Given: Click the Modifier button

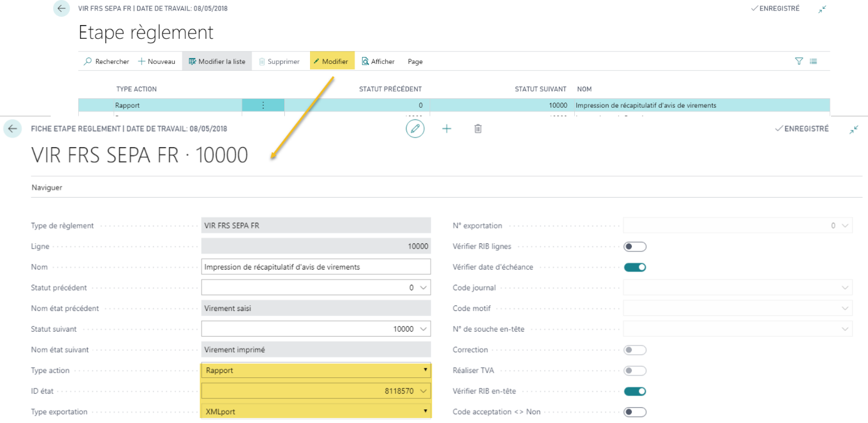Looking at the screenshot, I should pos(332,61).
